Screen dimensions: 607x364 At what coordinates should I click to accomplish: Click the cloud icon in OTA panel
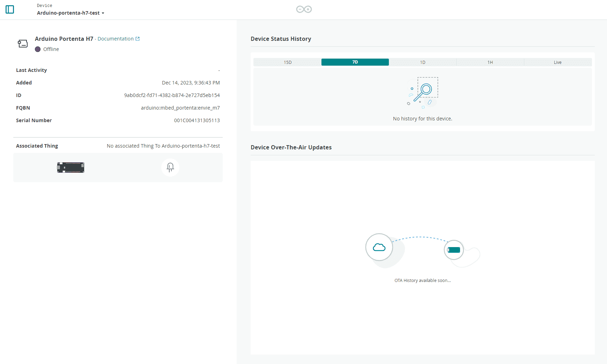(x=379, y=247)
